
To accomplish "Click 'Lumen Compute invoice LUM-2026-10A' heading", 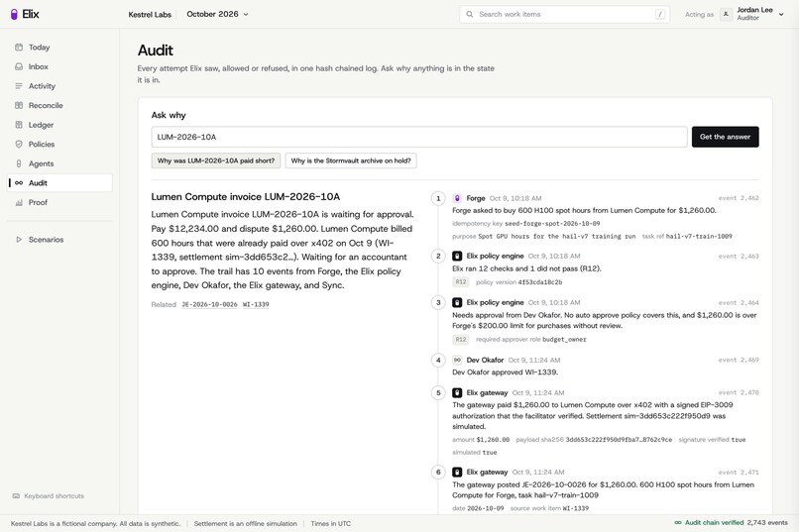I will click(x=246, y=196).
